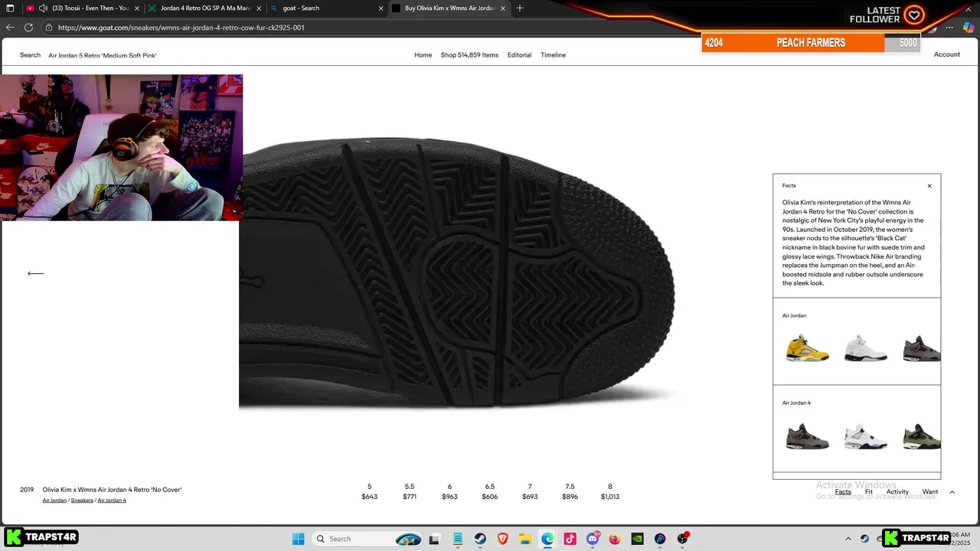Image resolution: width=980 pixels, height=551 pixels.
Task: Close the goat - Search tab
Action: coord(381,8)
